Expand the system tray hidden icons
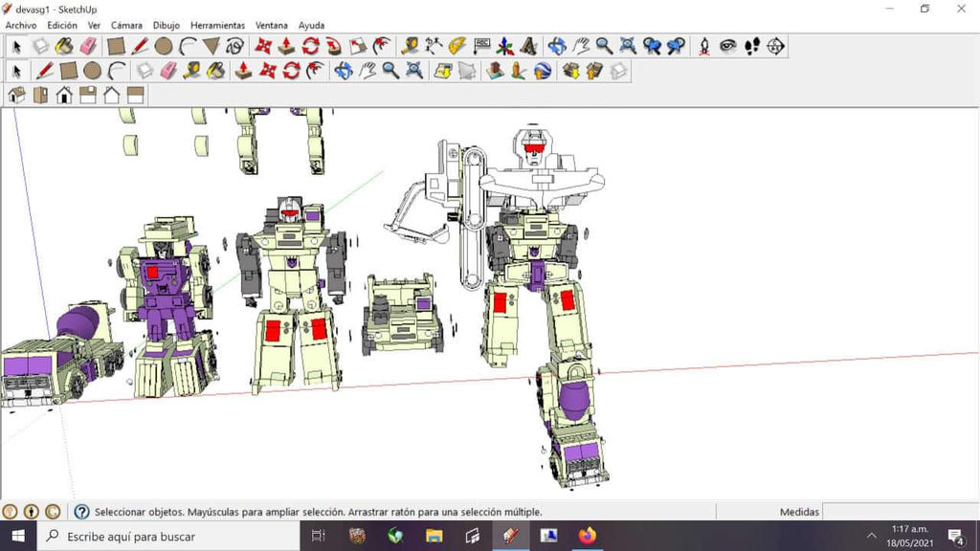 (871, 536)
